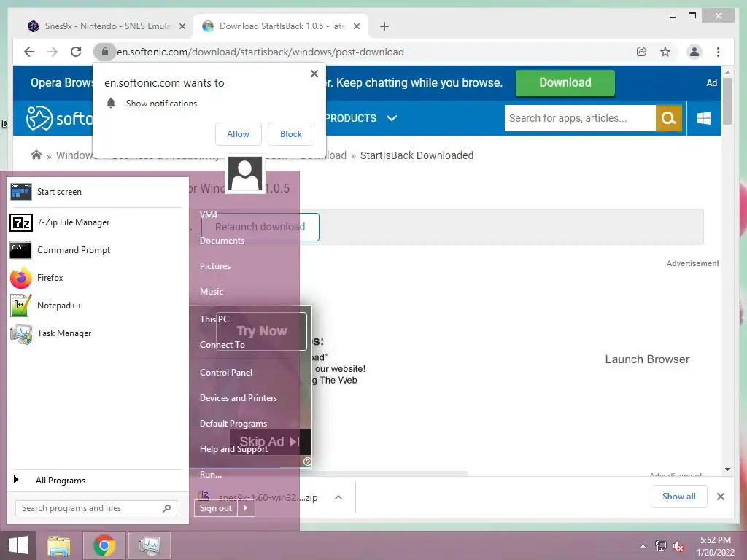Close the Snes9x tab
This screenshot has height=560, width=747.
(x=182, y=26)
